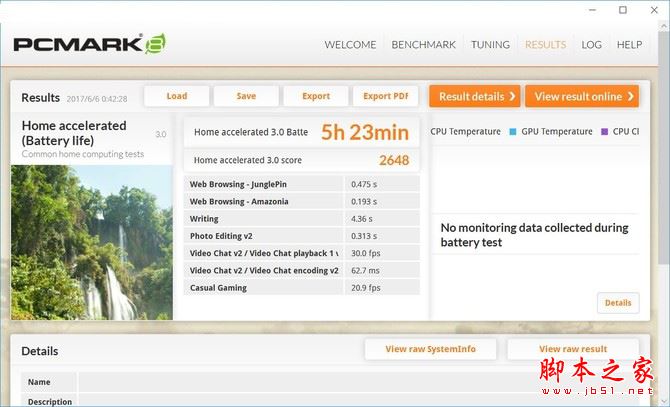This screenshot has height=407, width=670.
Task: Click the Name field in Details
Action: point(358,382)
